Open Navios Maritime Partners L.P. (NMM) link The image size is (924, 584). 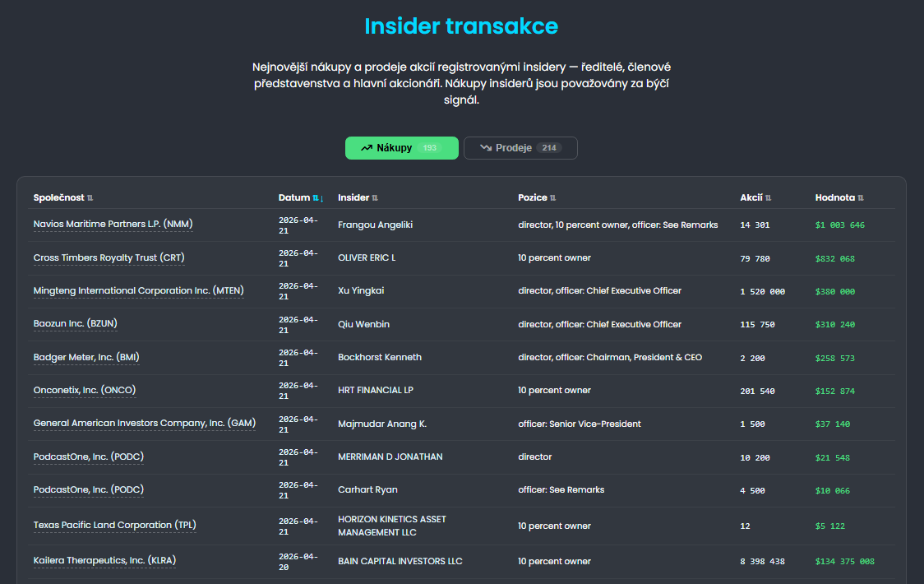113,225
